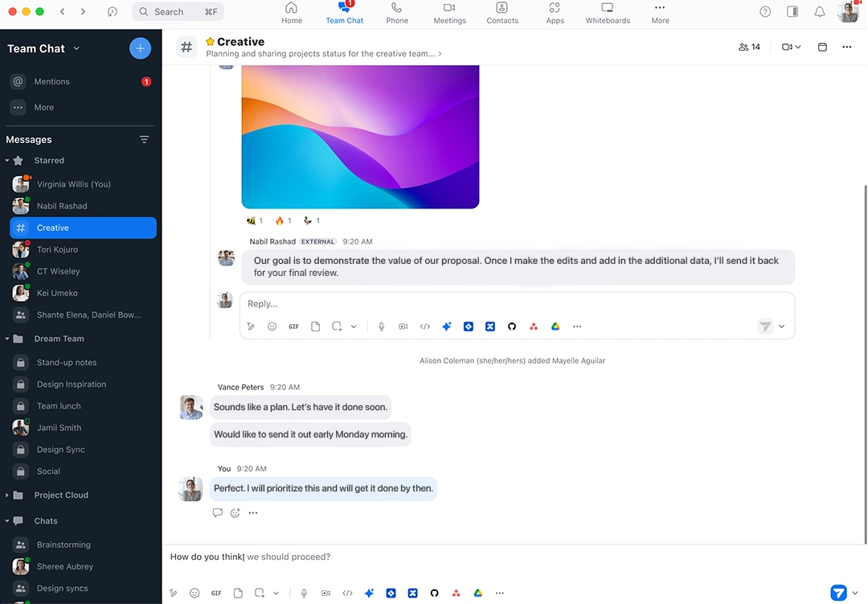This screenshot has height=604, width=868.
Task: Insert a GIF into the message
Action: click(215, 593)
